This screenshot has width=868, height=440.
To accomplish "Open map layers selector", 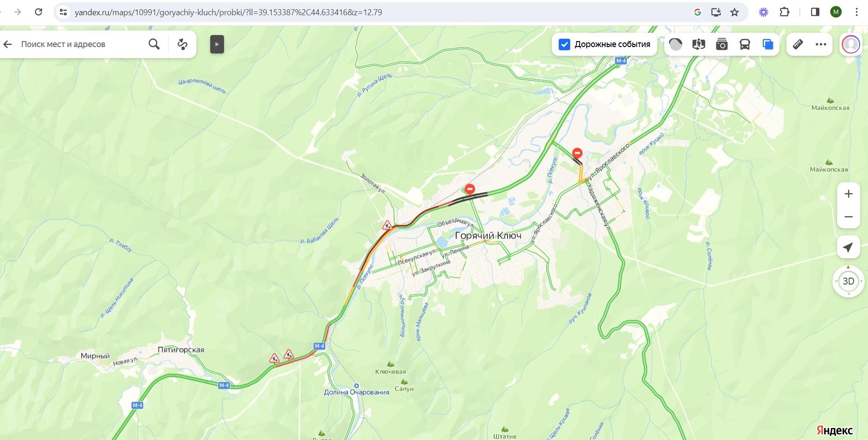I will click(x=768, y=44).
